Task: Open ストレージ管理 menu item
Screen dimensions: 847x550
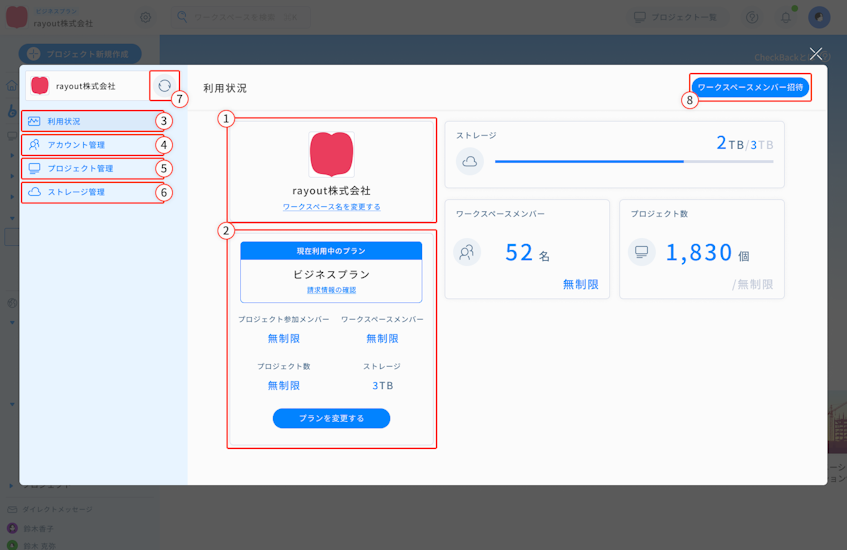Action: point(92,192)
